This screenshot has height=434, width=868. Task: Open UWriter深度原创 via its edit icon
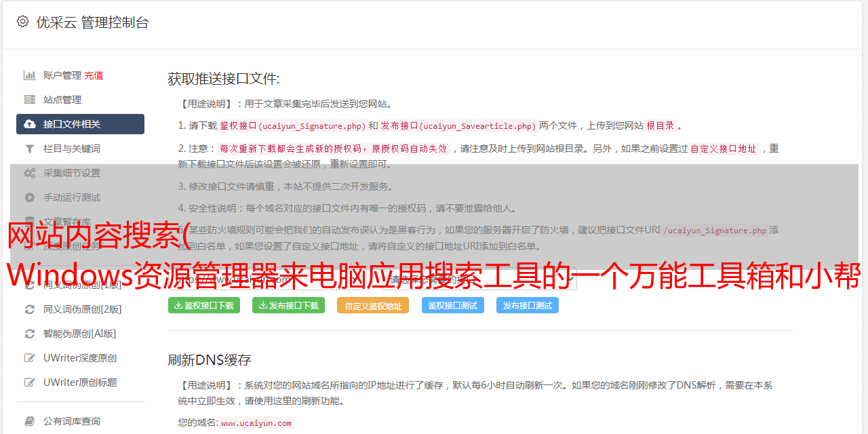[30, 358]
